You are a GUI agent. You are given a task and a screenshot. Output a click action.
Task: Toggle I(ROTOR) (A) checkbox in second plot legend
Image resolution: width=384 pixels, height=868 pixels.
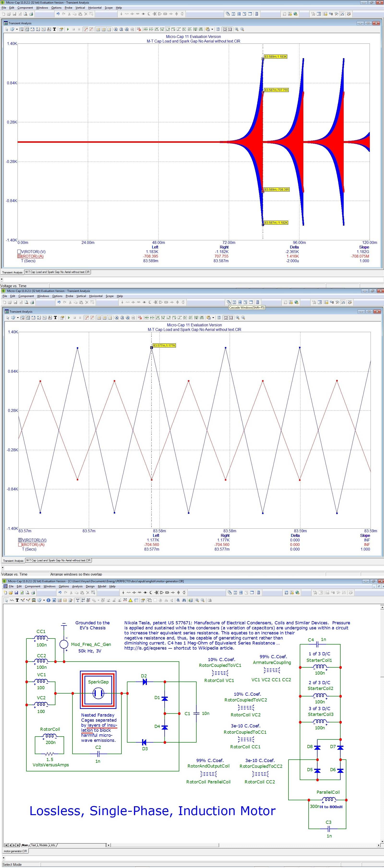20,545
